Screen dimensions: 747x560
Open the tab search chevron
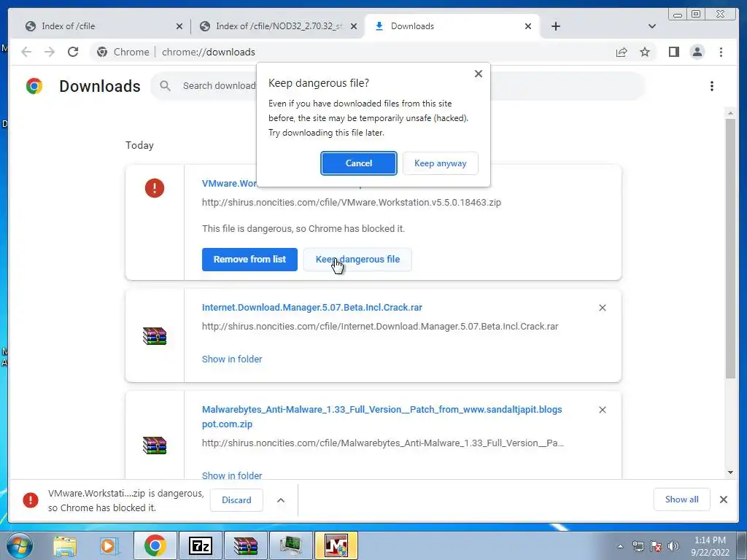651,26
